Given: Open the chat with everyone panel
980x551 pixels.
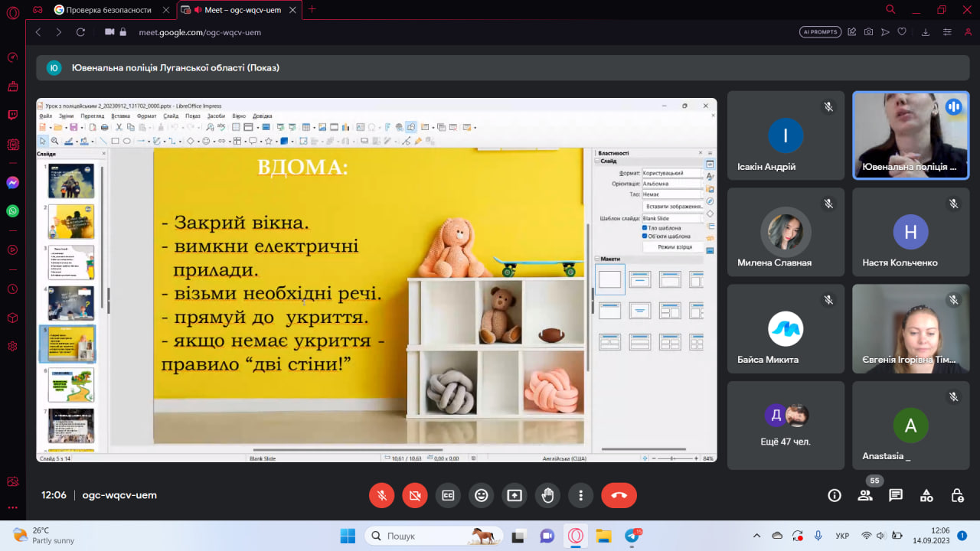Looking at the screenshot, I should point(896,495).
